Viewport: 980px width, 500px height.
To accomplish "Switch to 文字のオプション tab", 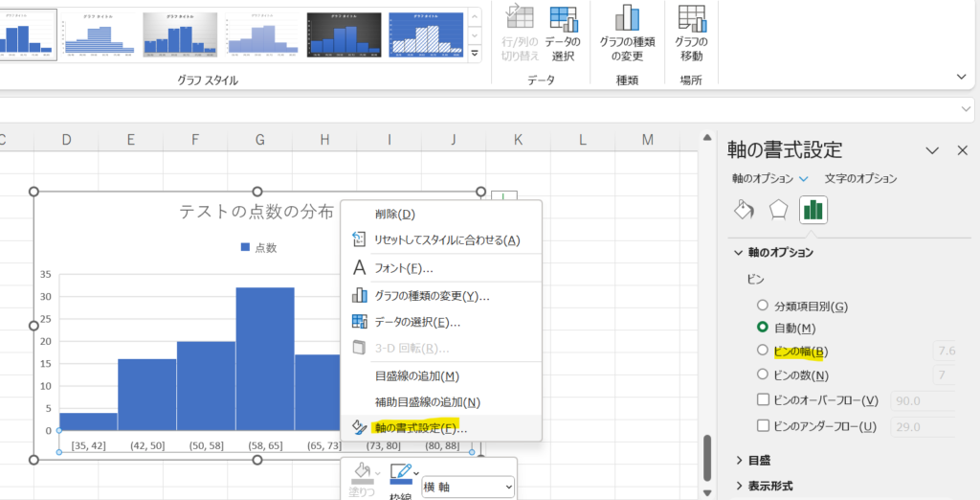I will (x=860, y=178).
